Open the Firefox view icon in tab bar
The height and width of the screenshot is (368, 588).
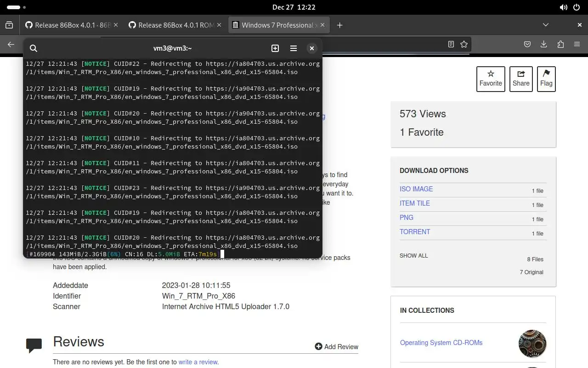(x=9, y=25)
